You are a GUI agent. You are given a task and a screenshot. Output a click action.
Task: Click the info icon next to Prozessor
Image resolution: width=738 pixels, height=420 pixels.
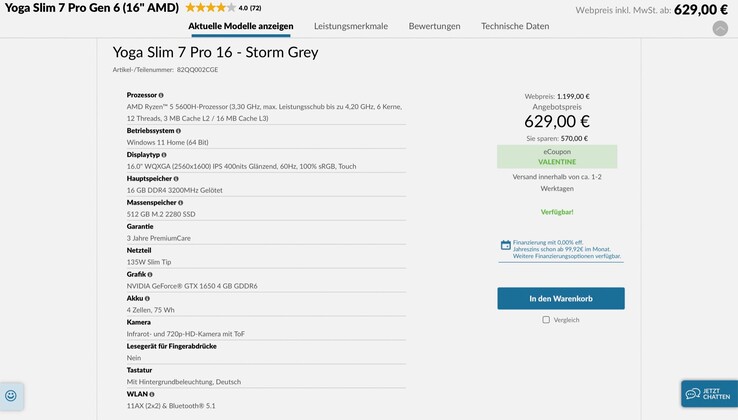pos(161,95)
